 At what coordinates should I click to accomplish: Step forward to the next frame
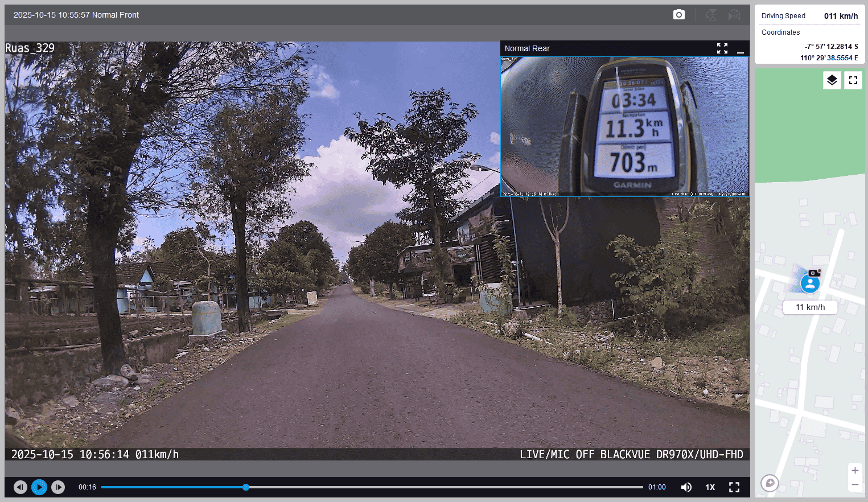pyautogui.click(x=58, y=487)
